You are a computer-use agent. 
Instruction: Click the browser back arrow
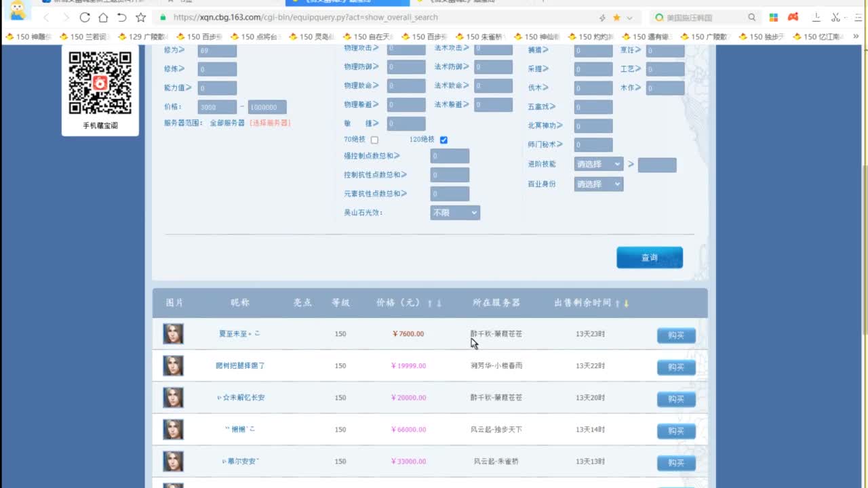(47, 18)
